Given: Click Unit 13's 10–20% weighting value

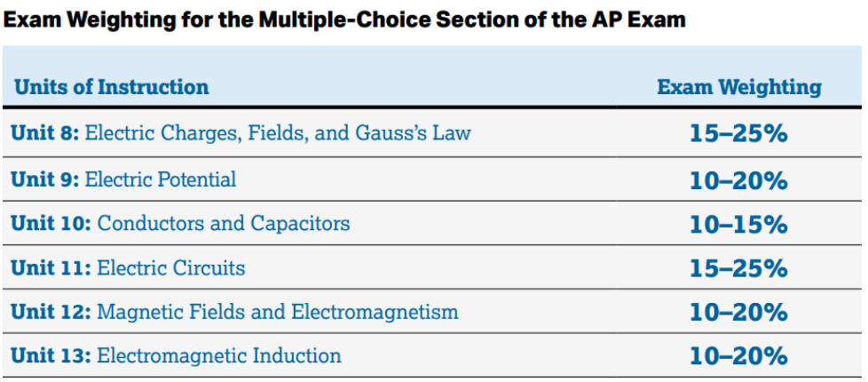Looking at the screenshot, I should point(738,356).
